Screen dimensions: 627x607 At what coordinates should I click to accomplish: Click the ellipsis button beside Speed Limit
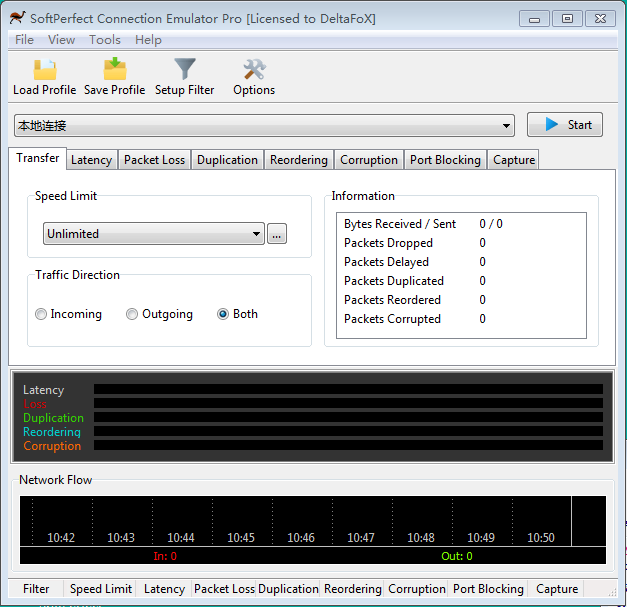pyautogui.click(x=277, y=234)
